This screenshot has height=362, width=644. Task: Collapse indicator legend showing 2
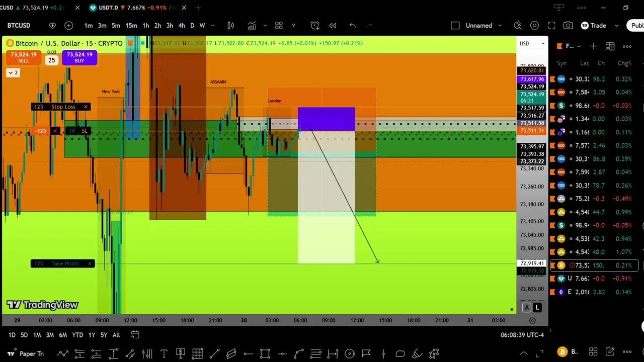coord(13,73)
